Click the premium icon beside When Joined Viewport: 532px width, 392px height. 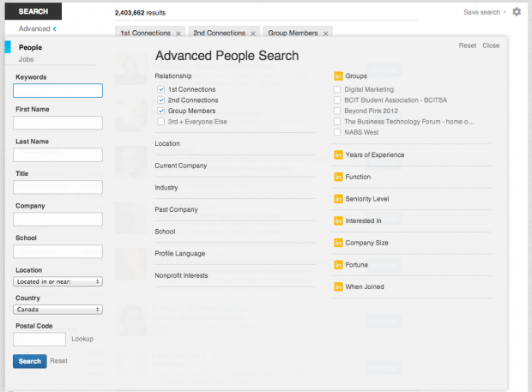pyautogui.click(x=338, y=286)
